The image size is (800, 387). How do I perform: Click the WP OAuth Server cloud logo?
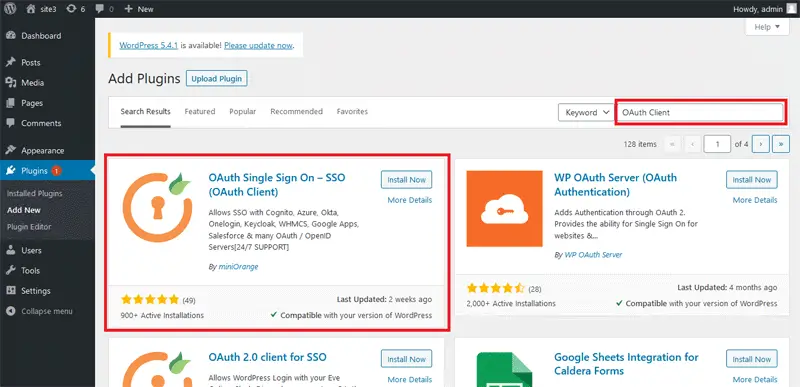click(504, 209)
